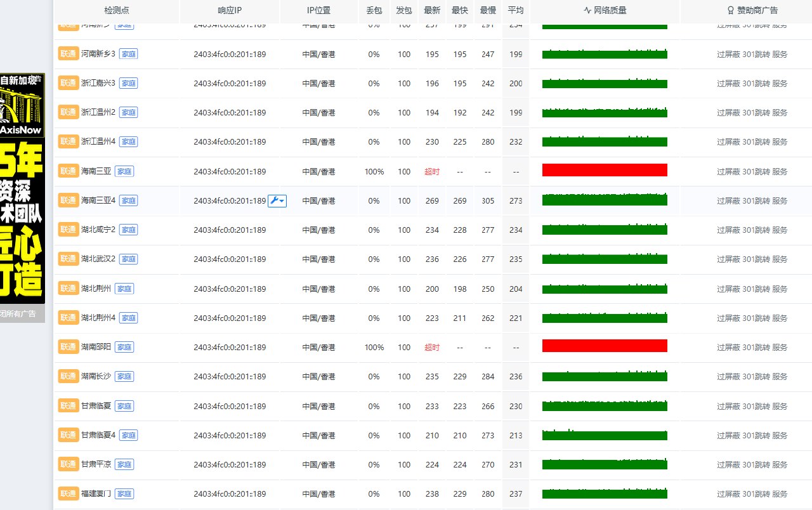Click the 家庭 tag beside 甘肃临夏4
The image size is (812, 510).
(x=128, y=435)
